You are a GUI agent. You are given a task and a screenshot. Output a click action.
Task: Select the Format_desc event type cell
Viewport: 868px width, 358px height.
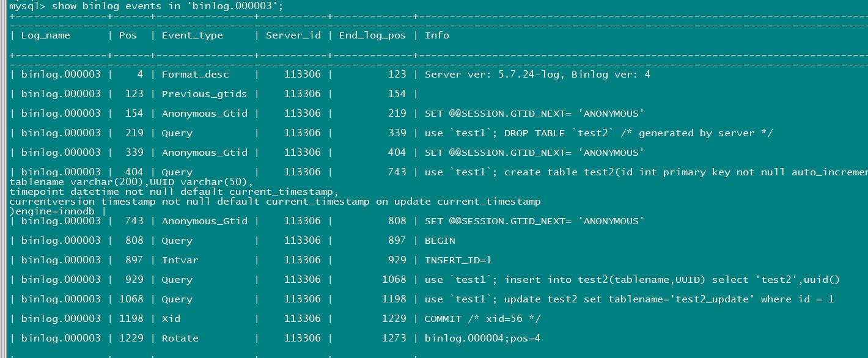tap(196, 75)
